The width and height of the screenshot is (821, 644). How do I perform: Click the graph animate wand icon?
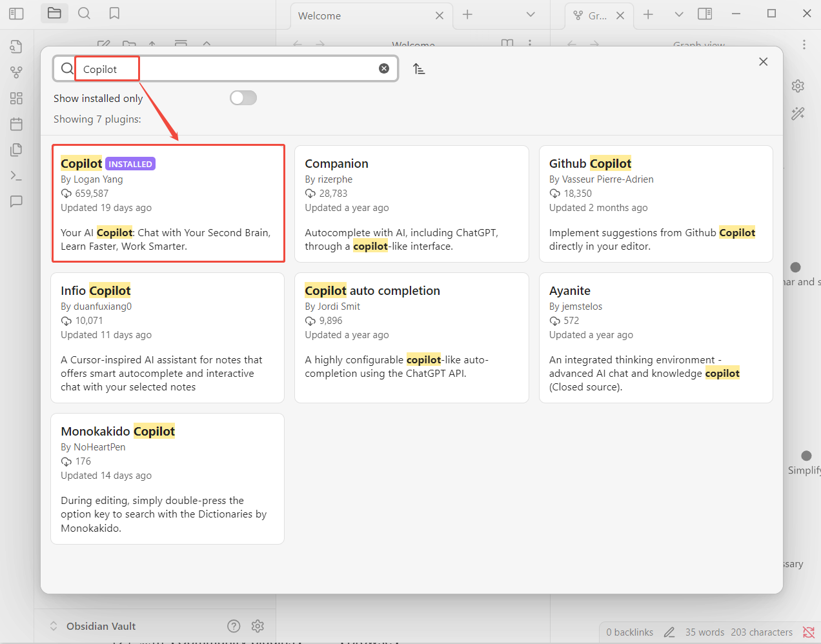click(798, 114)
